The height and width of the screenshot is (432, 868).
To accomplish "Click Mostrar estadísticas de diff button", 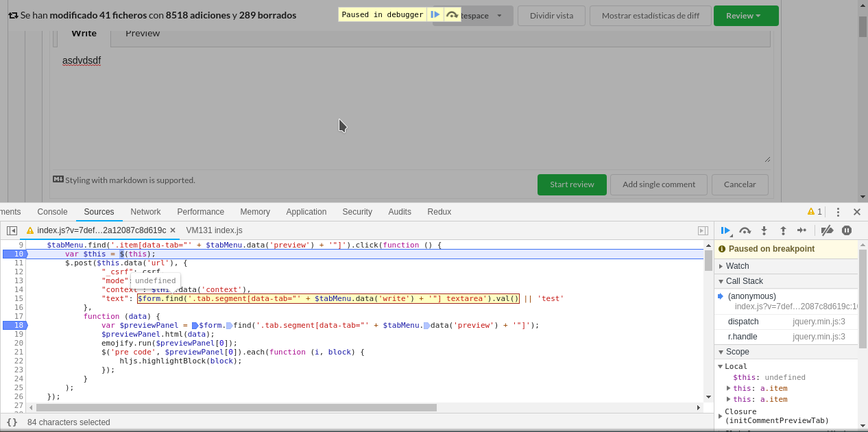I will click(x=651, y=16).
